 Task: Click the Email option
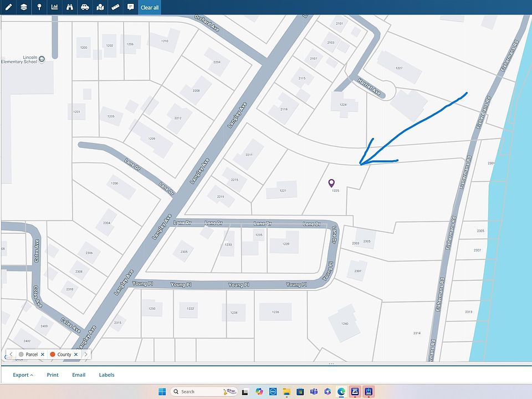point(79,375)
